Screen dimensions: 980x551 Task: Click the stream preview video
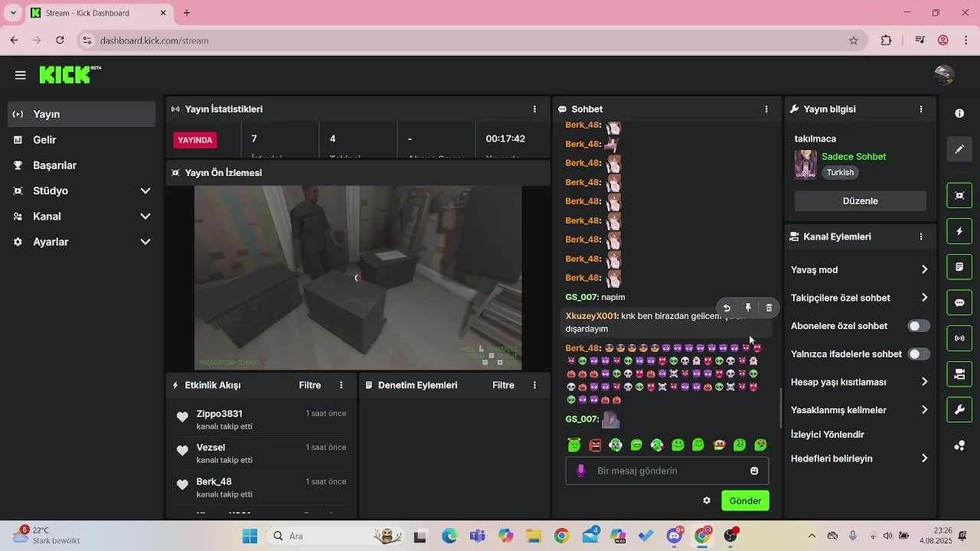(358, 278)
